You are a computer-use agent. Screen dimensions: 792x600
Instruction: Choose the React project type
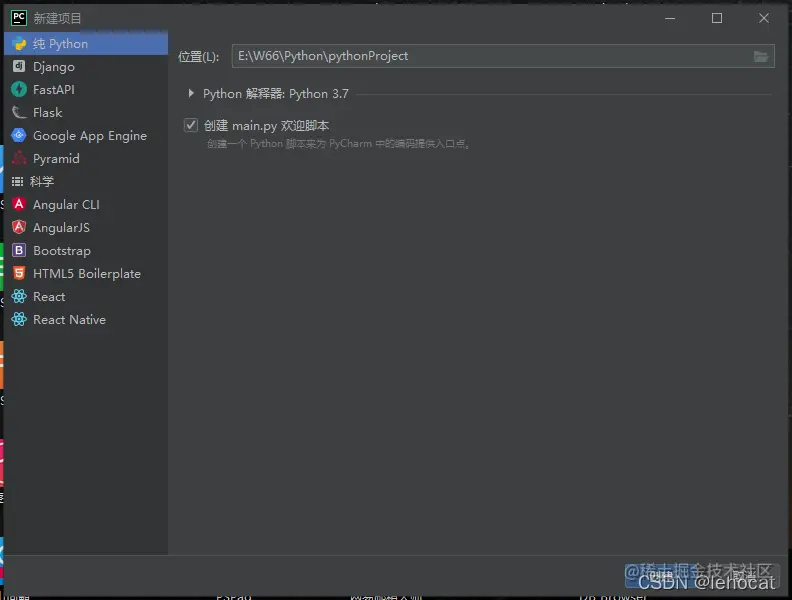pyautogui.click(x=86, y=296)
